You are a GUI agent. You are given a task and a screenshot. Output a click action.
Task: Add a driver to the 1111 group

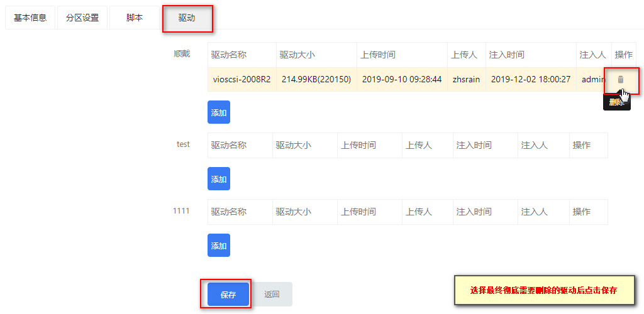pos(218,245)
